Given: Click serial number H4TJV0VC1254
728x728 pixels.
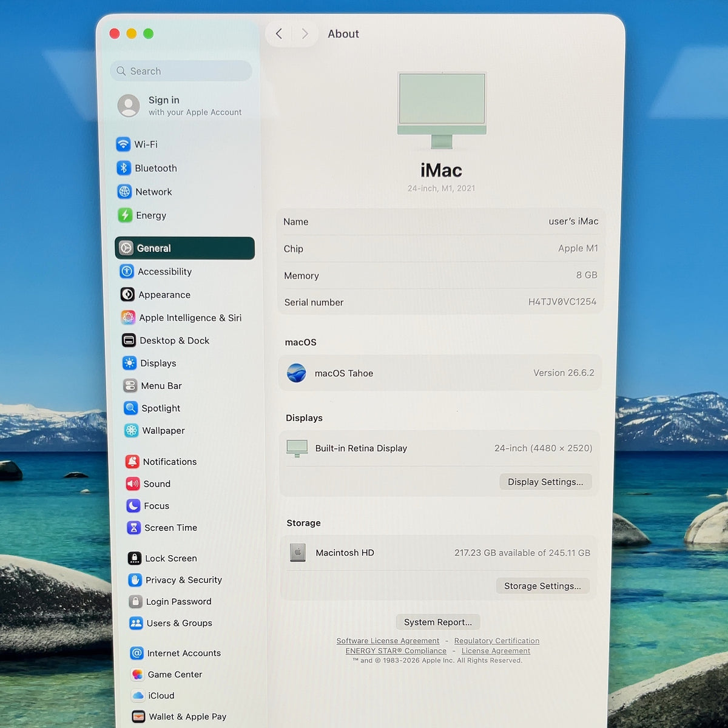Looking at the screenshot, I should pyautogui.click(x=562, y=302).
